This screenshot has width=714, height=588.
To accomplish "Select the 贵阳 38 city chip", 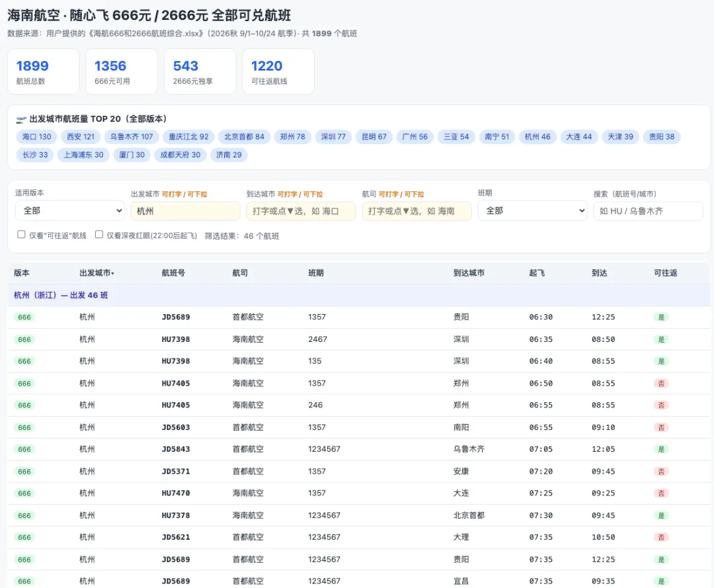I will 662,137.
